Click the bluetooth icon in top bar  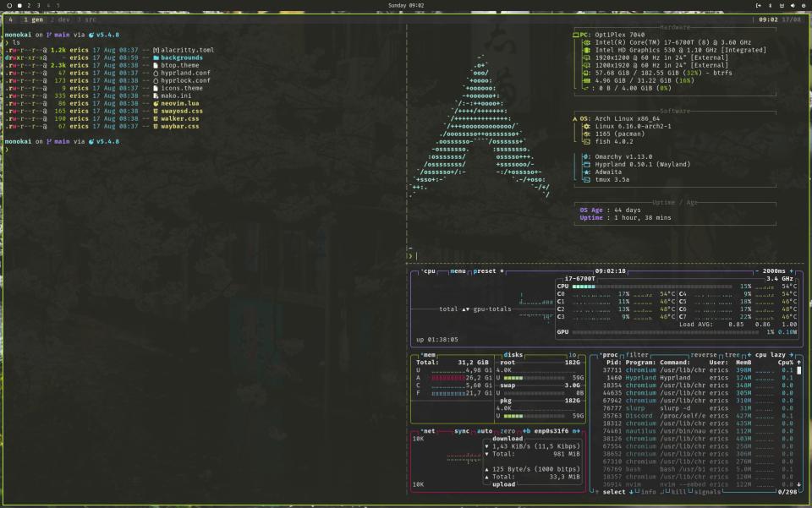(770, 6)
